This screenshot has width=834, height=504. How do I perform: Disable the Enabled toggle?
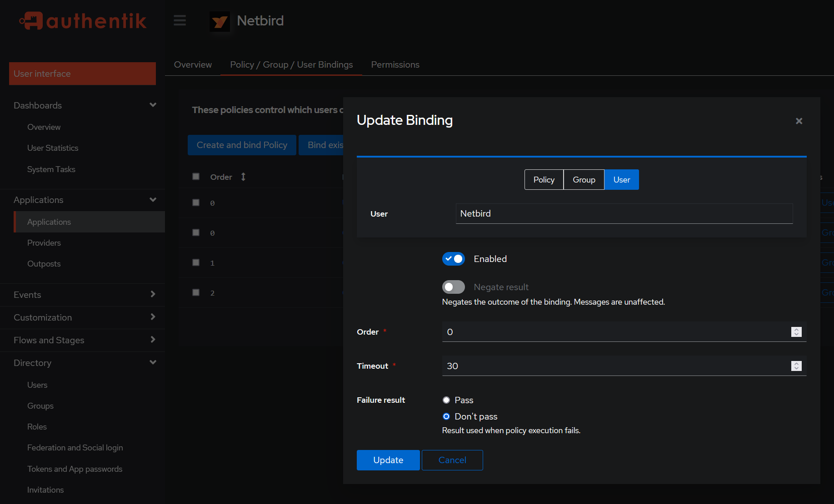[x=453, y=259]
